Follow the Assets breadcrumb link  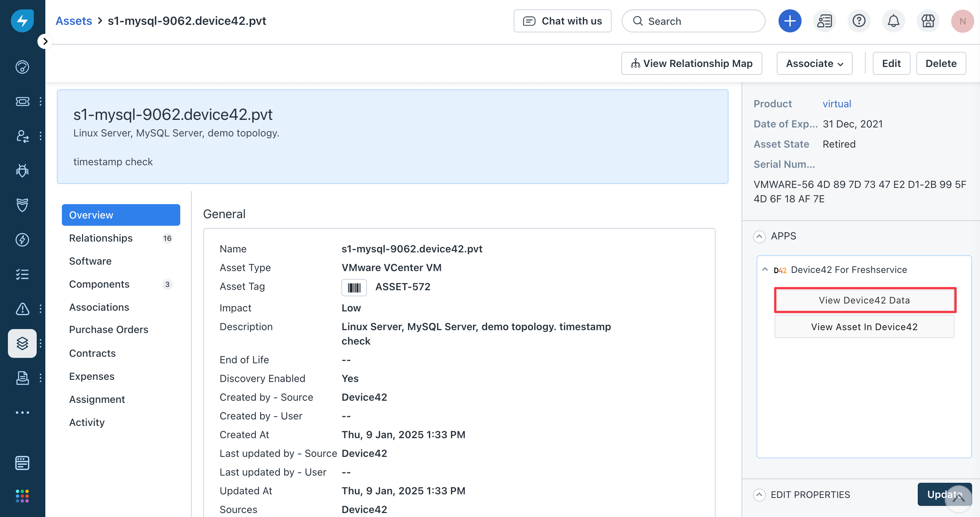click(74, 21)
